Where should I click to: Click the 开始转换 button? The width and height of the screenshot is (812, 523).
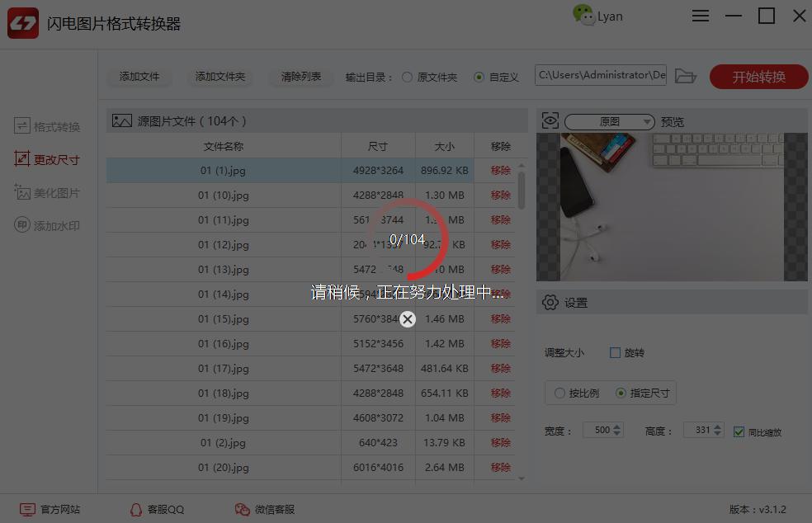[758, 77]
